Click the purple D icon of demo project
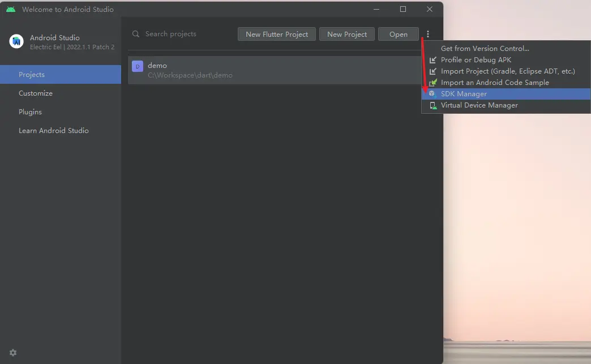The height and width of the screenshot is (364, 591). click(138, 66)
